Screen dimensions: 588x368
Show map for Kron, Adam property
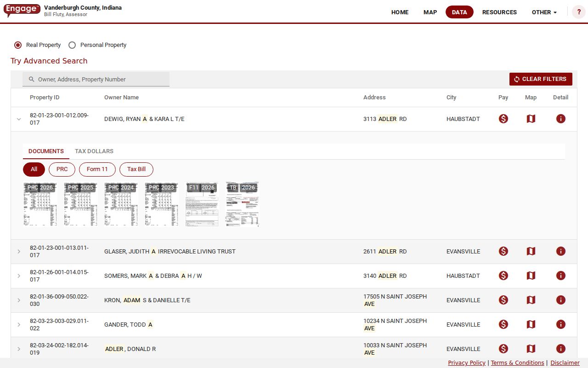[531, 300]
